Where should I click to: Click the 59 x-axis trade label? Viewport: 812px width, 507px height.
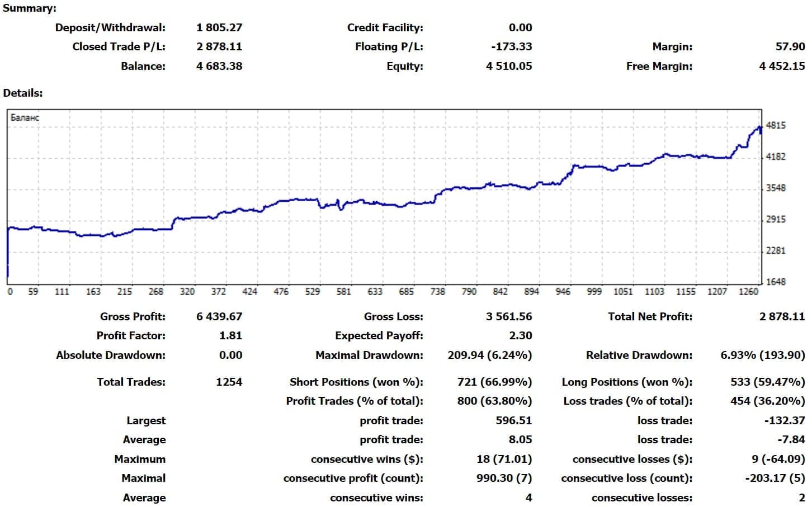click(x=33, y=291)
